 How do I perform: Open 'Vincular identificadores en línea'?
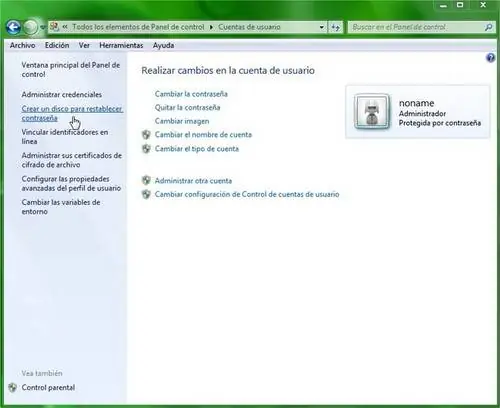65,137
